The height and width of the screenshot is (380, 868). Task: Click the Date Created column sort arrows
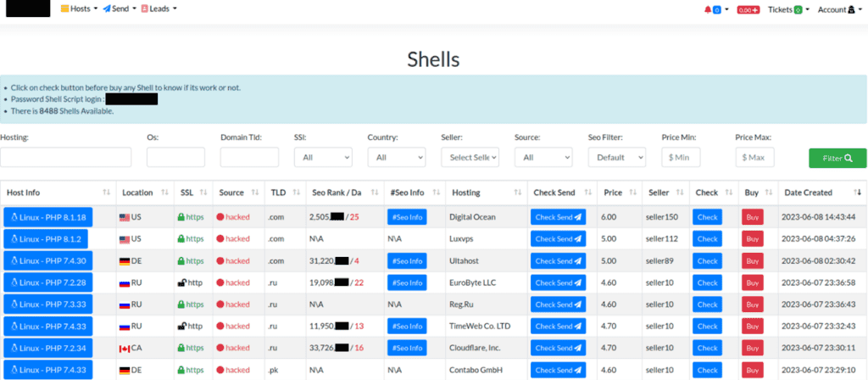859,193
